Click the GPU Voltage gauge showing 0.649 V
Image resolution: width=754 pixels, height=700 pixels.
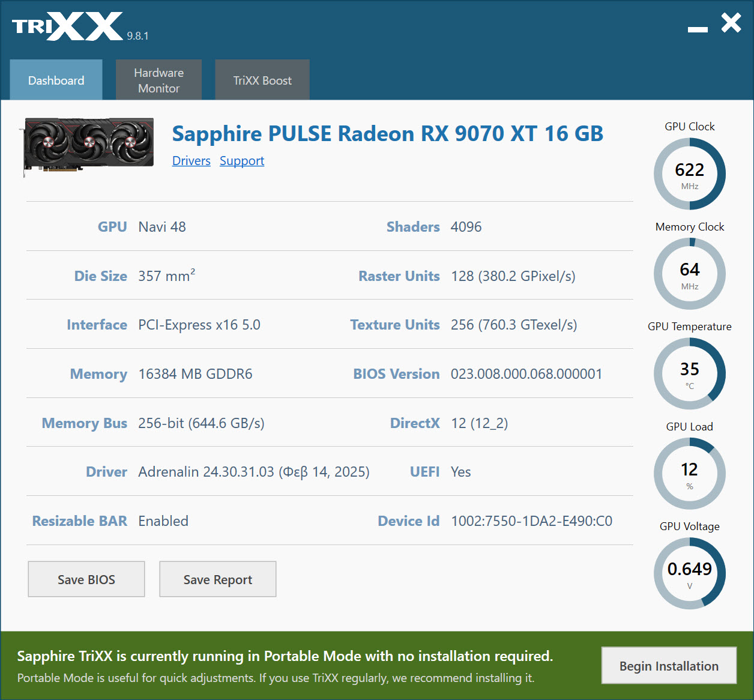pyautogui.click(x=690, y=573)
